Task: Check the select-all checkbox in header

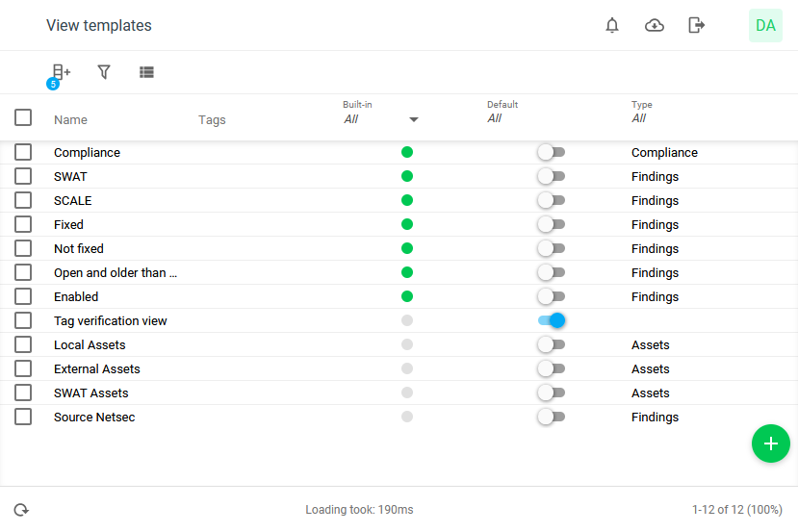Action: [23, 118]
